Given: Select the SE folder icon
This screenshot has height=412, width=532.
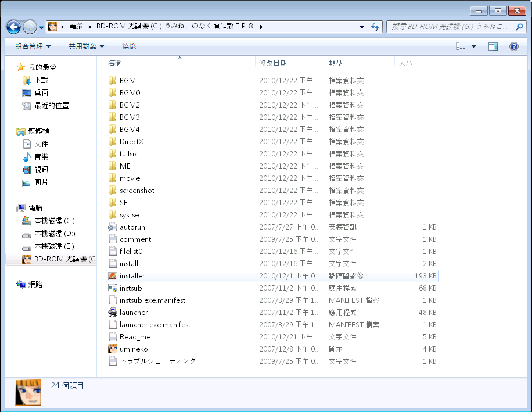Looking at the screenshot, I should (112, 203).
